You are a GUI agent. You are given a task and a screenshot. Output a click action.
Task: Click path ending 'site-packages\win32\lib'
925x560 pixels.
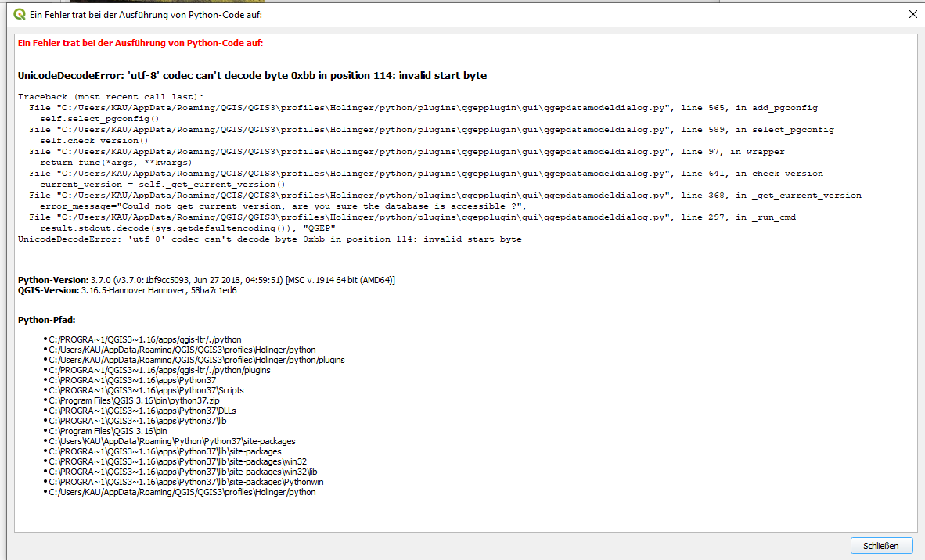[183, 472]
